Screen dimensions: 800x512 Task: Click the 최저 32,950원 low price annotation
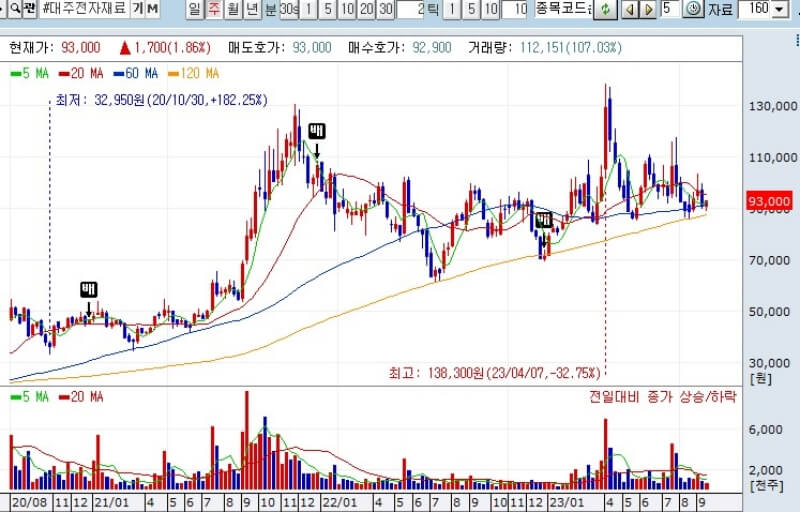click(x=161, y=100)
